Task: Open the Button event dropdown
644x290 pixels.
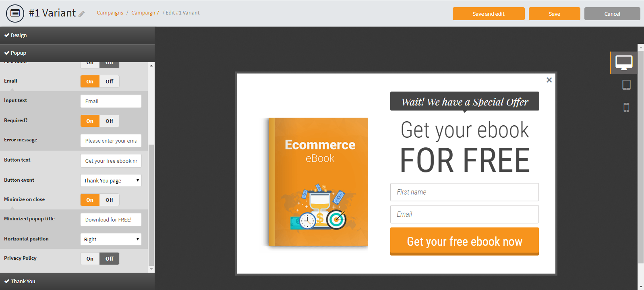Action: [111, 180]
